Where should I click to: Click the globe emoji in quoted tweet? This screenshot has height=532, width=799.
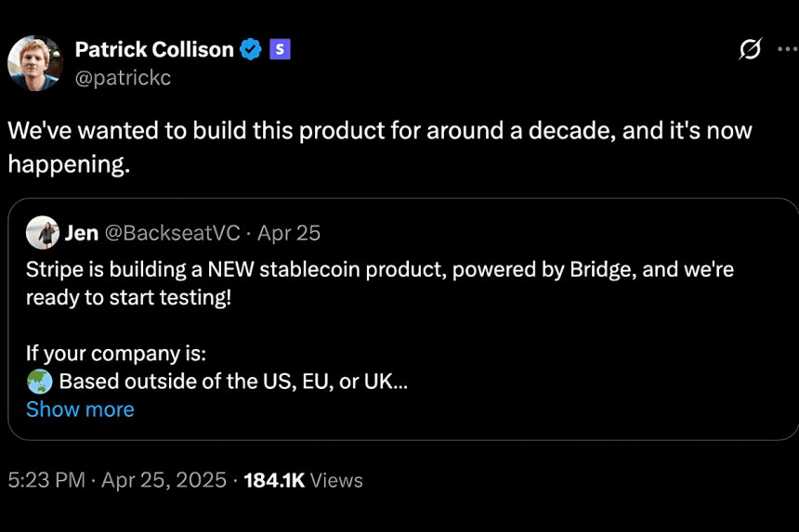pos(39,382)
